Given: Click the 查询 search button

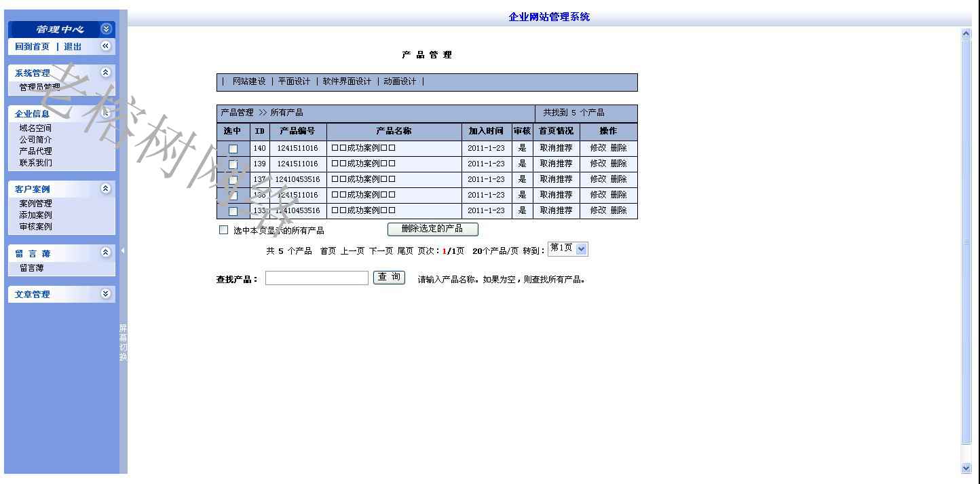Looking at the screenshot, I should (x=389, y=278).
